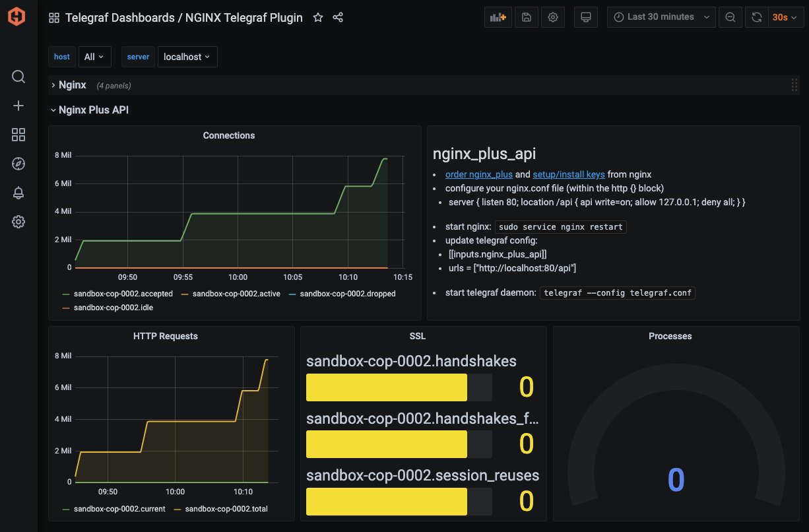Click the total series yellow color swatch
This screenshot has height=532, width=809.
coord(178,509)
